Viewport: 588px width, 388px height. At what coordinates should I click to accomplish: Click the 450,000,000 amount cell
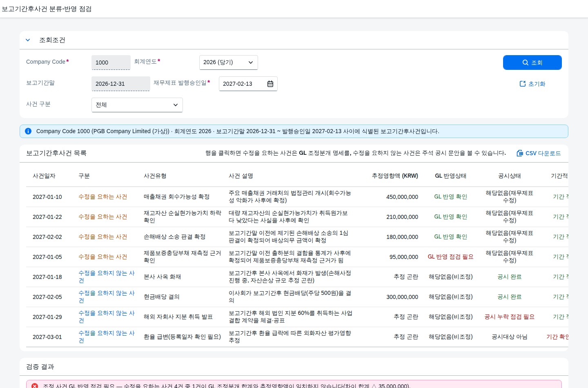402,197
